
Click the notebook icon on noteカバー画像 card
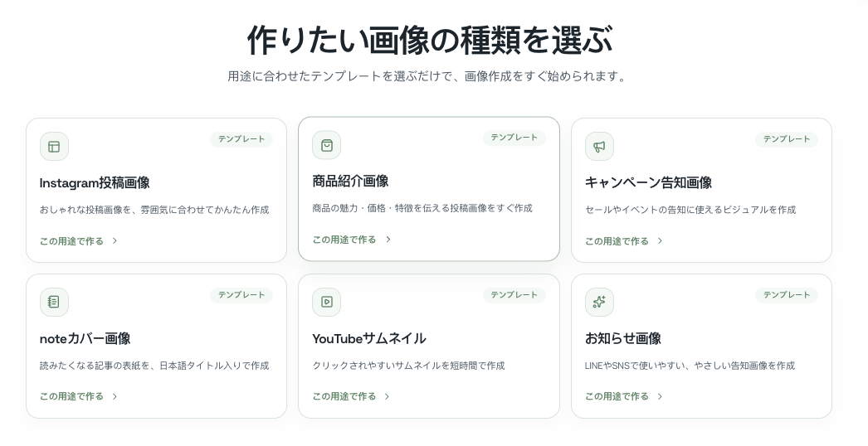pos(54,302)
